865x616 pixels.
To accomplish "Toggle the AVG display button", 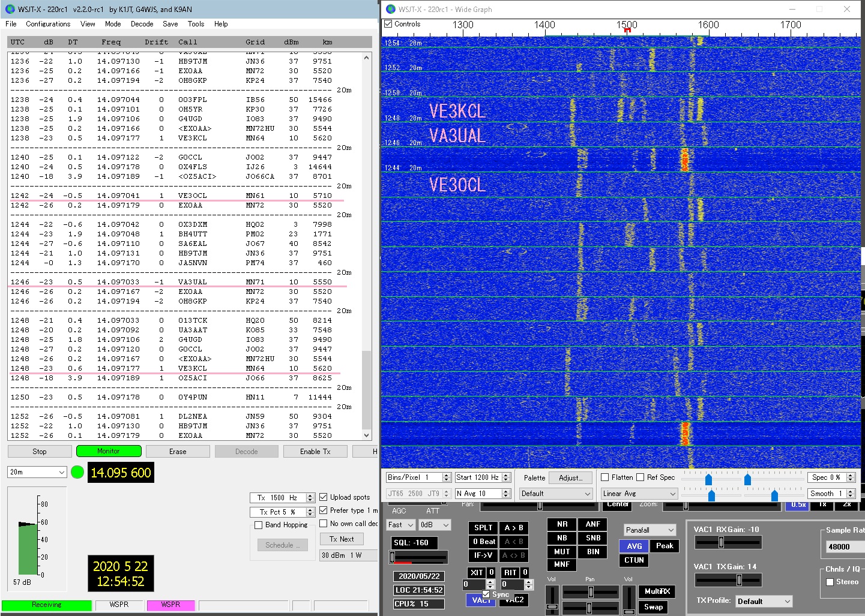I will pyautogui.click(x=634, y=546).
